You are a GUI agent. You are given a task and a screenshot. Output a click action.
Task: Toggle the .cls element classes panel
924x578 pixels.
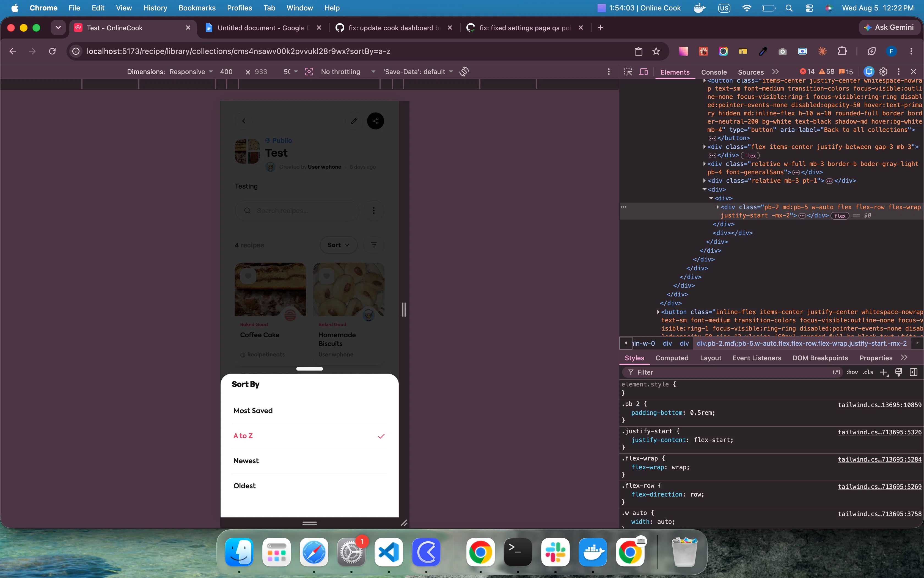coord(868,372)
